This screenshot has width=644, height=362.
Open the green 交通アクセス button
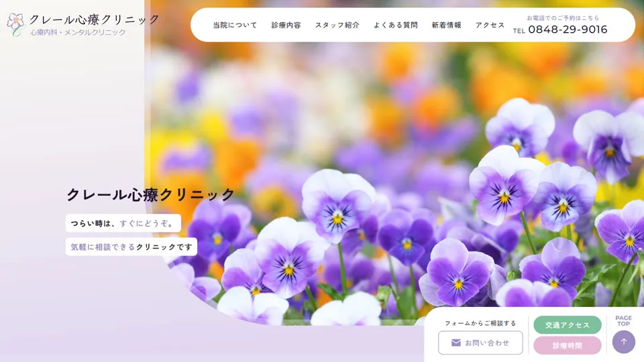(567, 325)
